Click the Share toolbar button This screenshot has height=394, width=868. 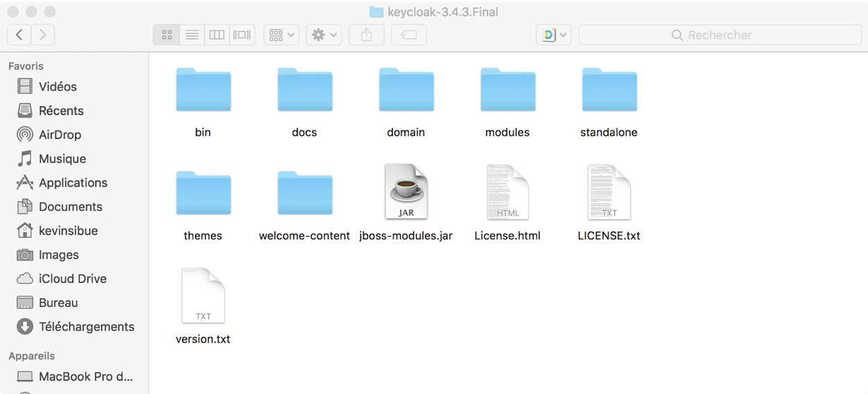click(x=366, y=35)
